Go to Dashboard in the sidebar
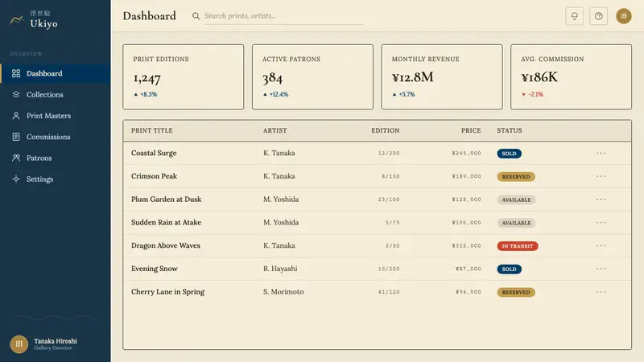The image size is (644, 362). click(x=55, y=73)
